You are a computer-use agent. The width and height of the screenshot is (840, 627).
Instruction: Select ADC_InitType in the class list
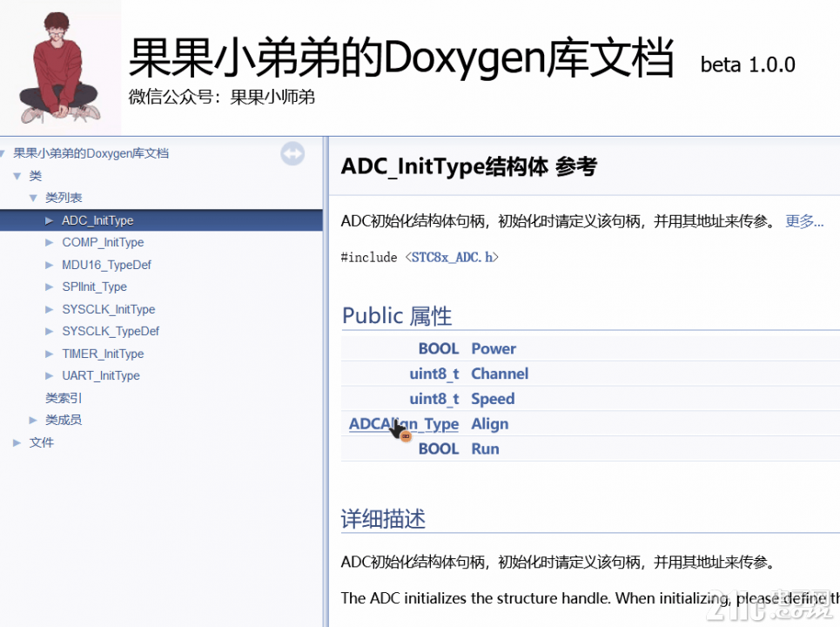coord(97,220)
